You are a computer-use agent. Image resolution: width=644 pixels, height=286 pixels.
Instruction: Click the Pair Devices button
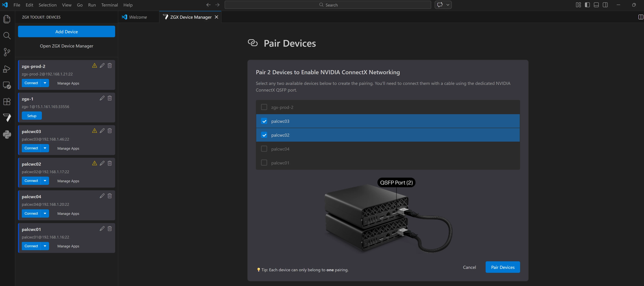[x=502, y=267]
